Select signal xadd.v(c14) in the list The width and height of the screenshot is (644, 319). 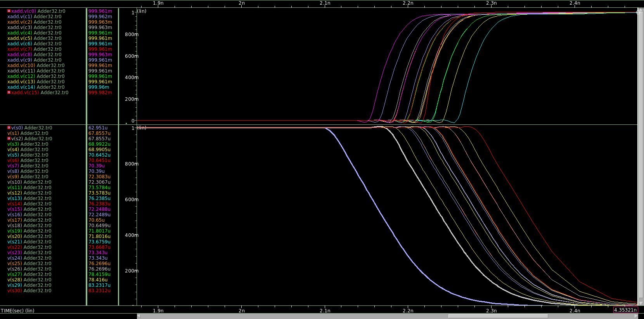tap(36, 87)
